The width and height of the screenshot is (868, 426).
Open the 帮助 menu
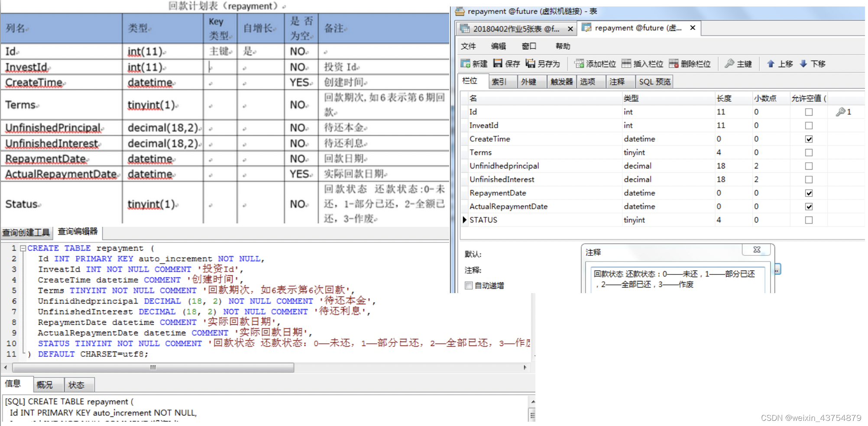coord(563,46)
